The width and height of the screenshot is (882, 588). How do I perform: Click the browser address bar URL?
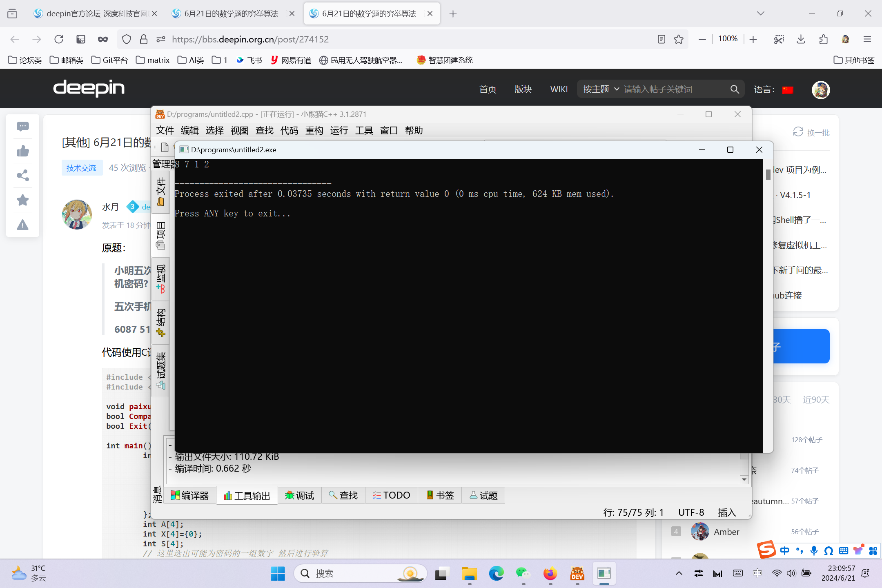coord(250,39)
